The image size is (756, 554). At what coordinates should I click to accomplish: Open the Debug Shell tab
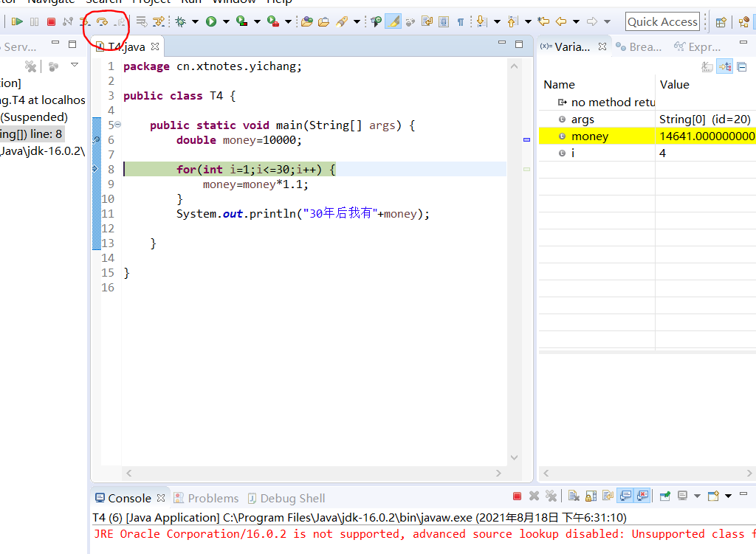286,498
